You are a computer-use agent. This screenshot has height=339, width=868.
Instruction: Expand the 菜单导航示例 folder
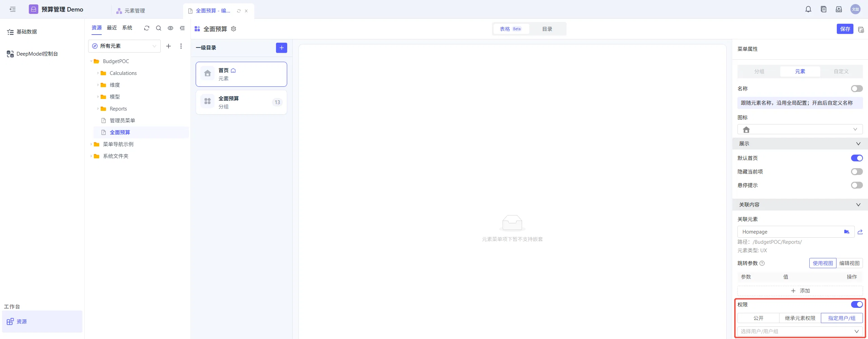point(91,144)
